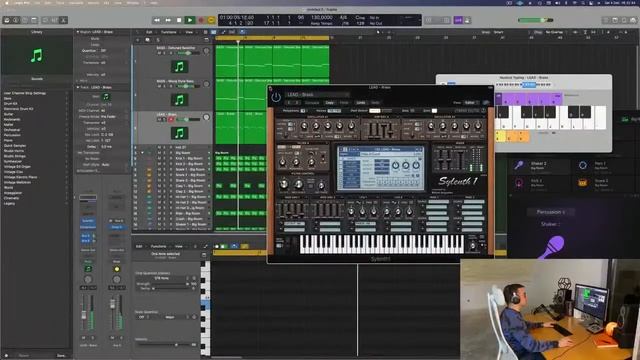Viewport: 640px width, 360px height.
Task: Open the tracks area Edit menu
Action: pos(149,32)
